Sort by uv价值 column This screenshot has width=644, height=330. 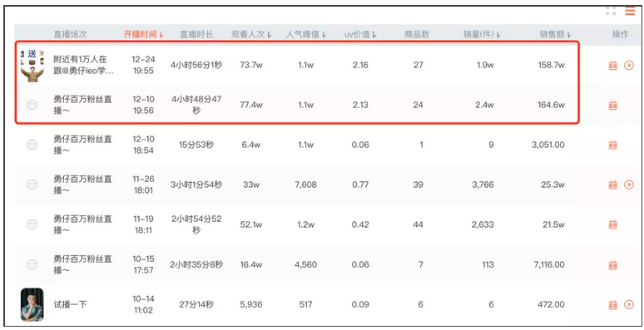[x=360, y=34]
